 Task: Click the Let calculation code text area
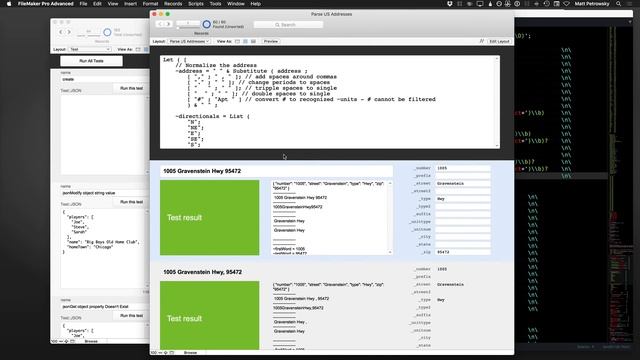pos(327,102)
